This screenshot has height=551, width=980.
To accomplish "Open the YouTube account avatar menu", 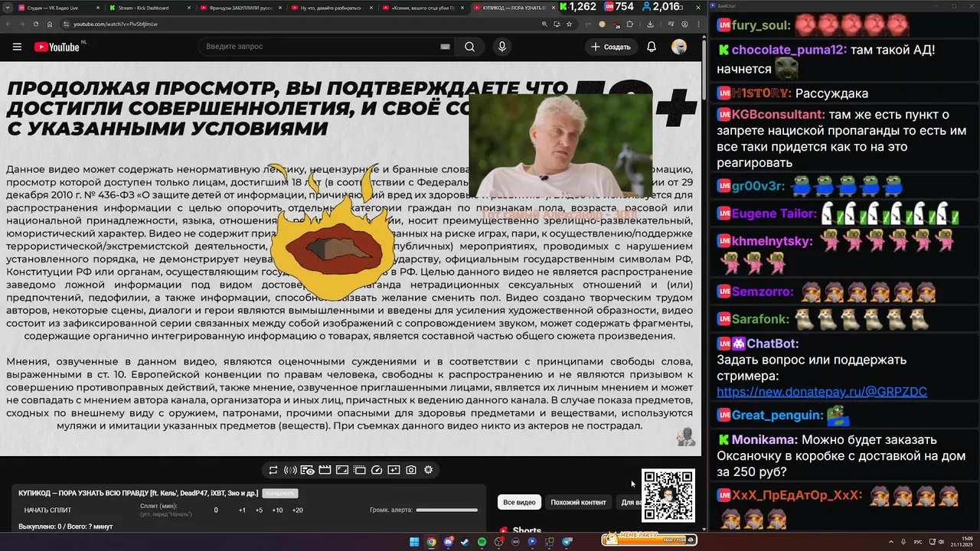I will click(679, 47).
